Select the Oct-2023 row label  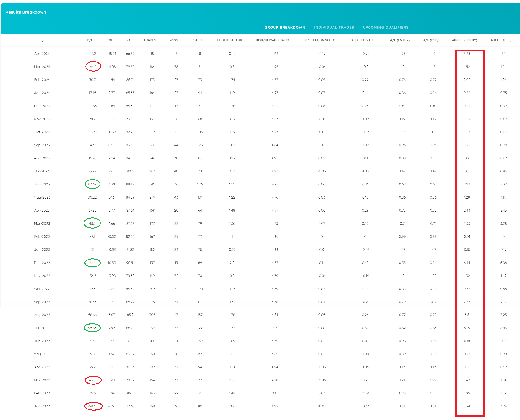point(42,132)
